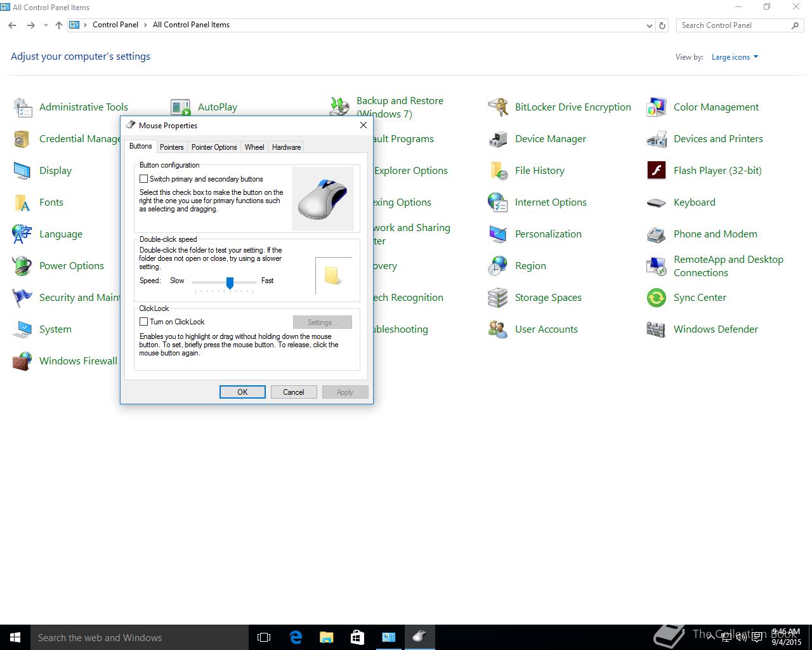Viewport: 812px width, 650px height.
Task: Launch Microsoft Edge from the taskbar
Action: point(295,637)
